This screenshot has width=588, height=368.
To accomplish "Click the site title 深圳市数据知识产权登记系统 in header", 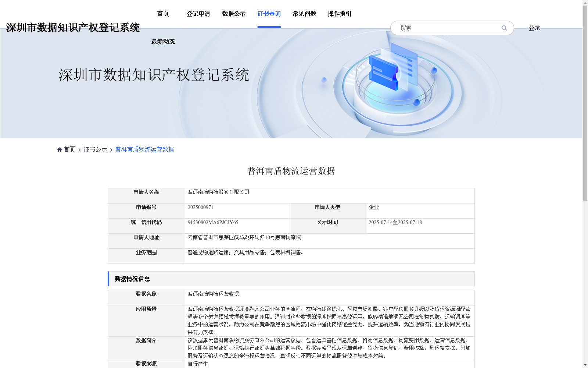I will tap(73, 28).
